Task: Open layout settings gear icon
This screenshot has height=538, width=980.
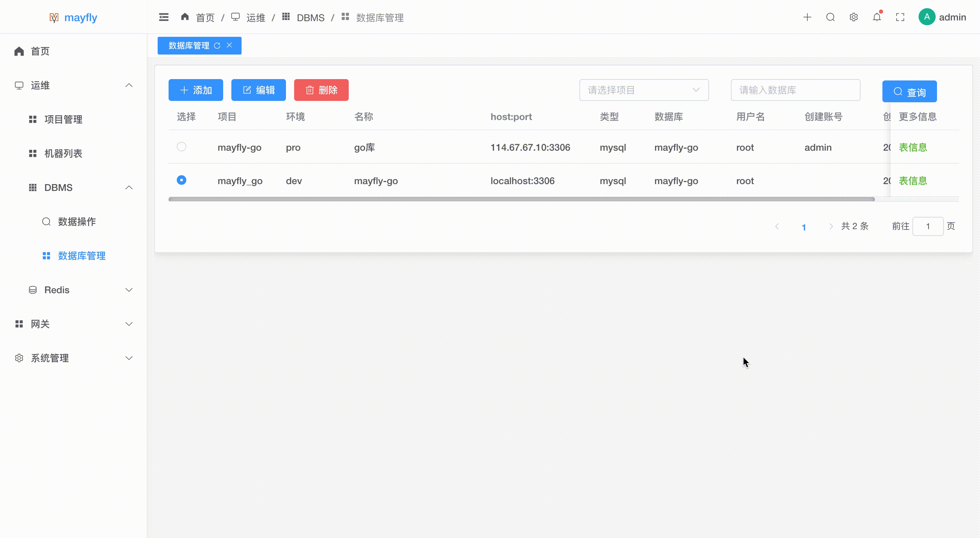Action: (853, 17)
